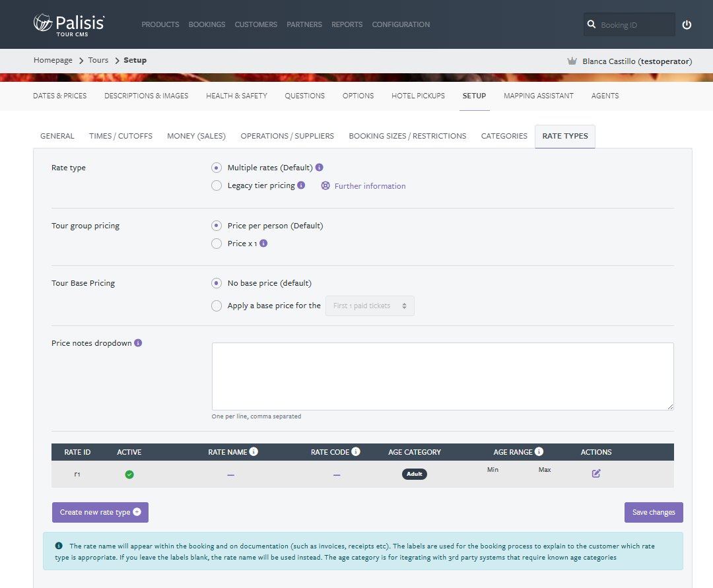Click the RATE ID column header
Screen dimensions: 713x588
[x=77, y=452]
